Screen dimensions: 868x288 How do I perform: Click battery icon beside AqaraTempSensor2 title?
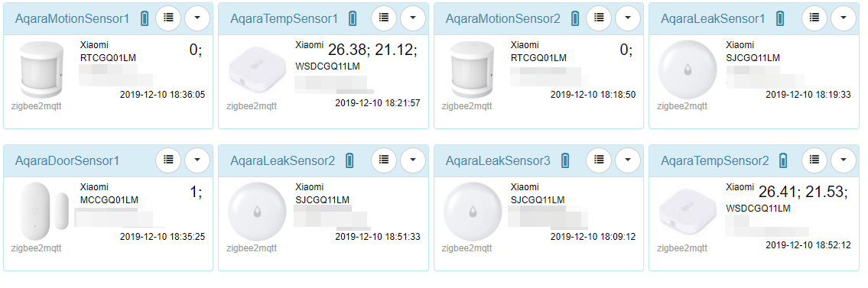coord(783,161)
